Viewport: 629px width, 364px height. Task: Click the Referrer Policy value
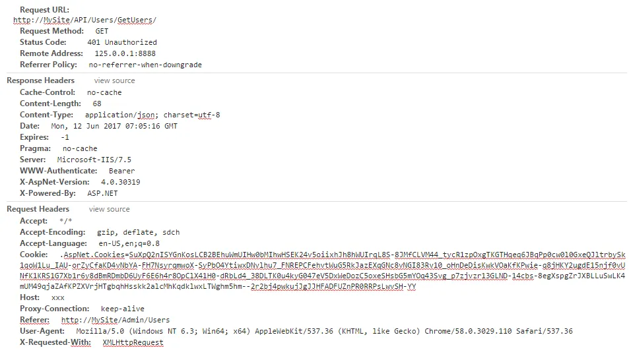(x=145, y=65)
